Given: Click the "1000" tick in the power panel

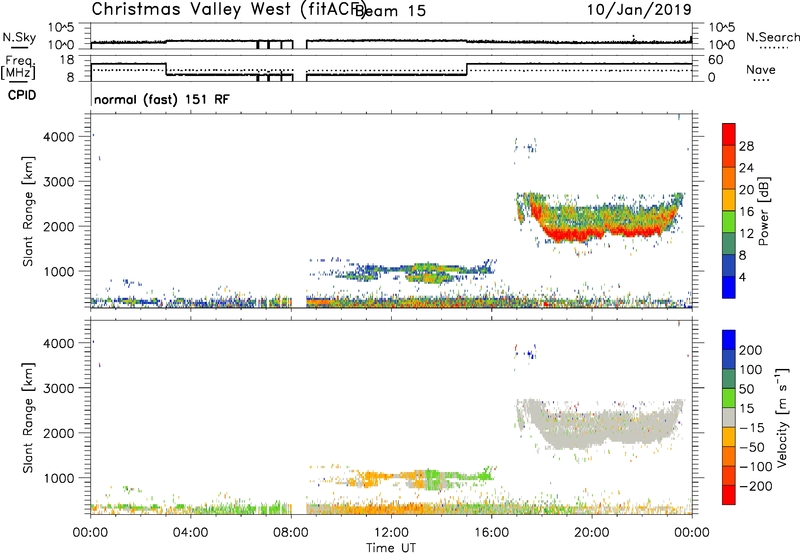Looking at the screenshot, I should tap(59, 271).
